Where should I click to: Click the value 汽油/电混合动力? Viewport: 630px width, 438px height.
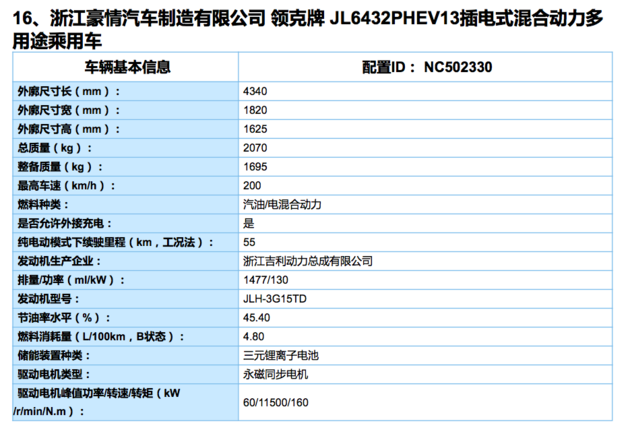[282, 205]
